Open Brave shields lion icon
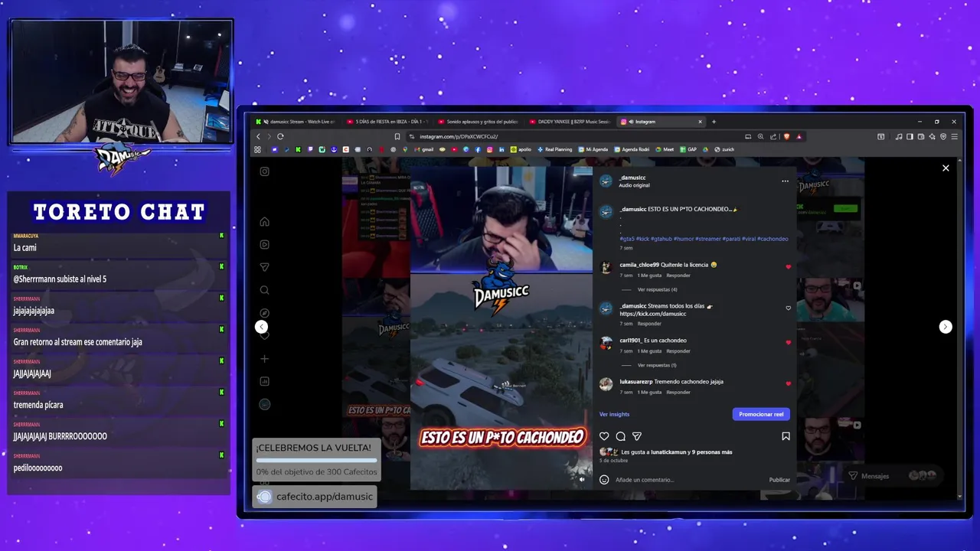The image size is (980, 551). pos(786,136)
